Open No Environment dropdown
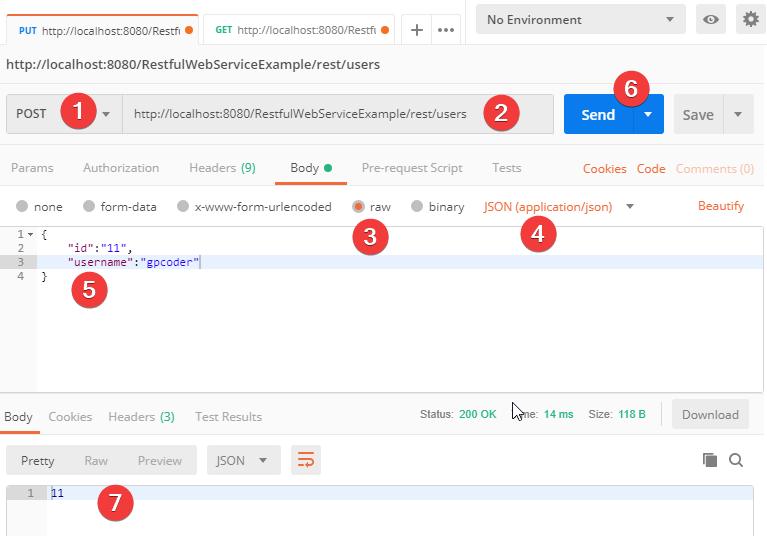 (x=581, y=20)
